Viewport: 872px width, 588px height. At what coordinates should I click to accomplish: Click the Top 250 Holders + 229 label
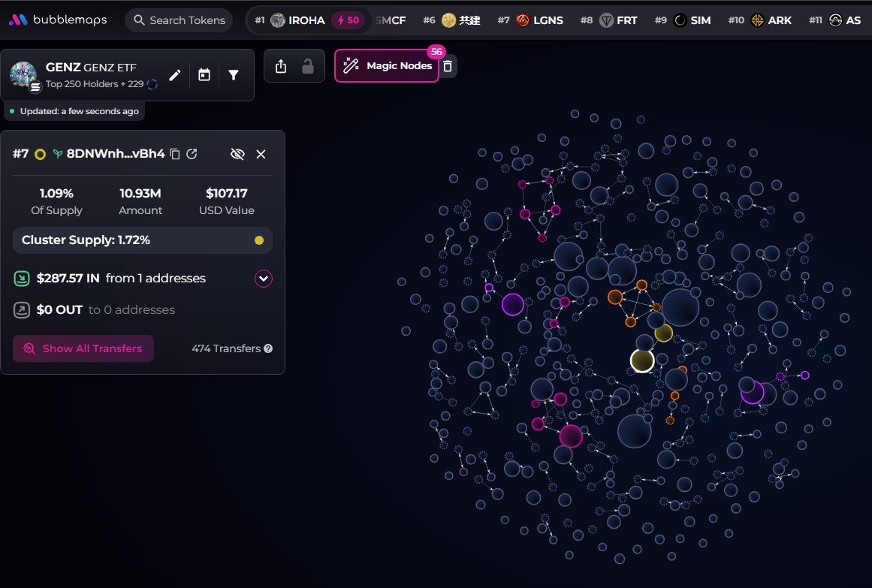pyautogui.click(x=95, y=84)
